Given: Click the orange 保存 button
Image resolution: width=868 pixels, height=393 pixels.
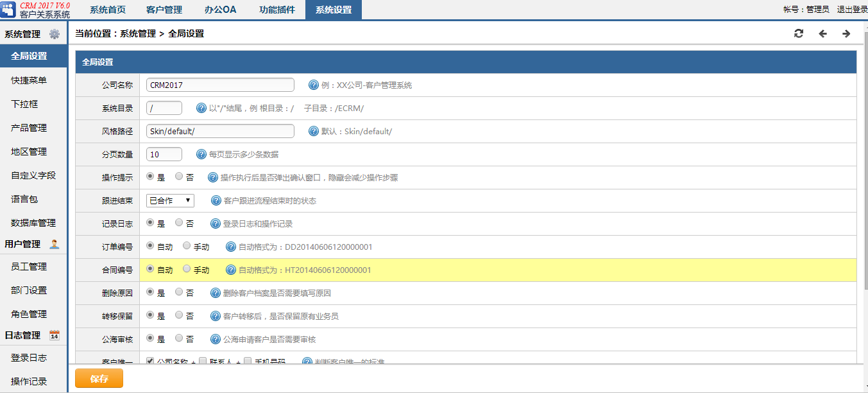Looking at the screenshot, I should 99,379.
